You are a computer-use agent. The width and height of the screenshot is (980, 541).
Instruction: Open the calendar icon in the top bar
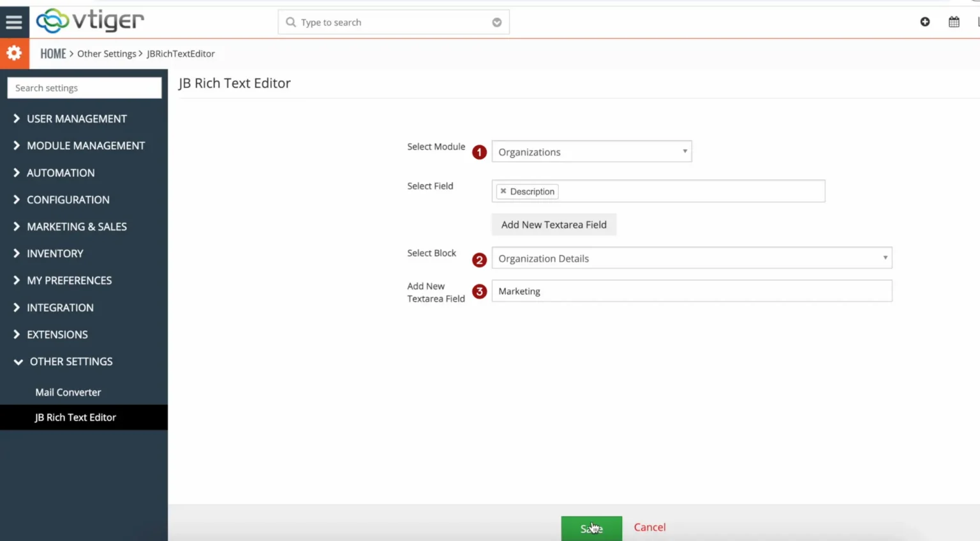click(x=954, y=21)
